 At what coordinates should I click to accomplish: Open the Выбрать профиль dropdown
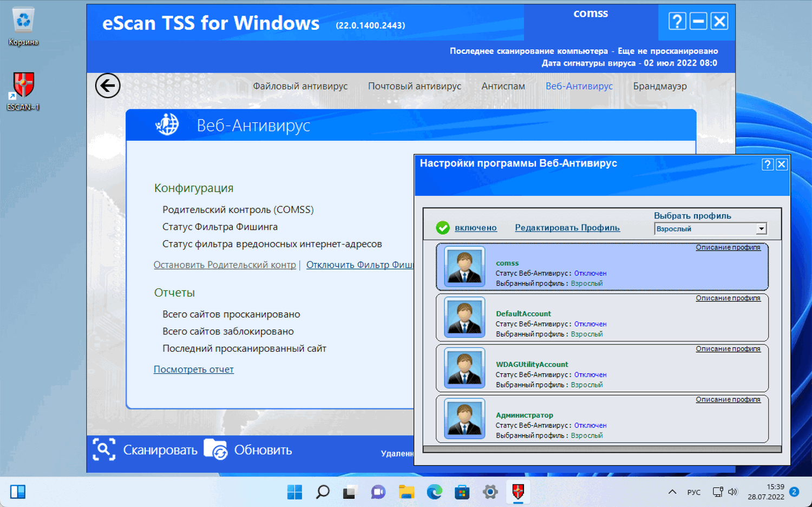710,229
